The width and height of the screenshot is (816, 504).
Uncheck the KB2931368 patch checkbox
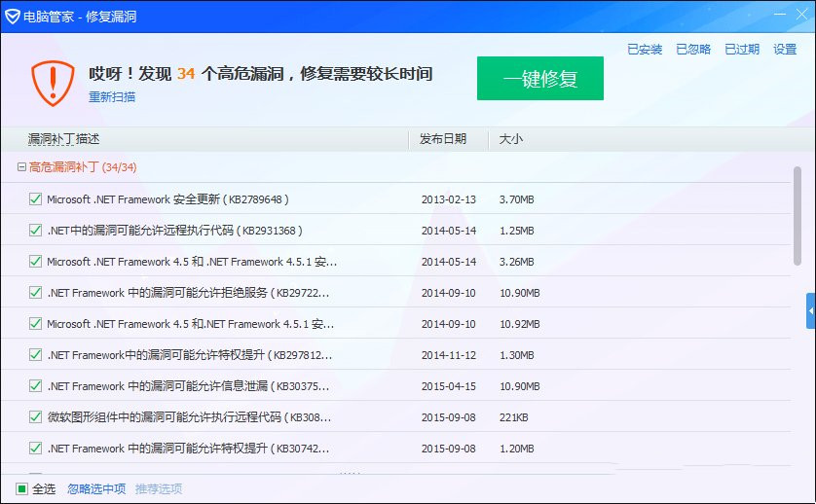[x=35, y=231]
